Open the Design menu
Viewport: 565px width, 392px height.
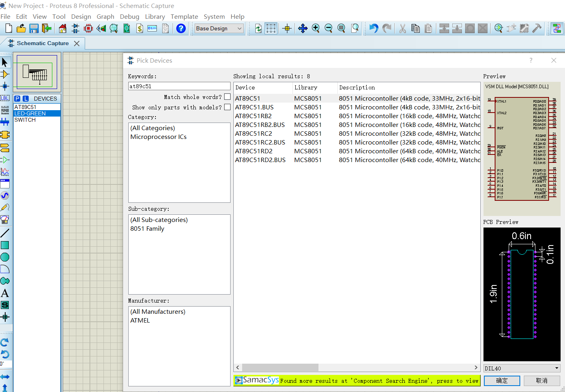point(81,16)
